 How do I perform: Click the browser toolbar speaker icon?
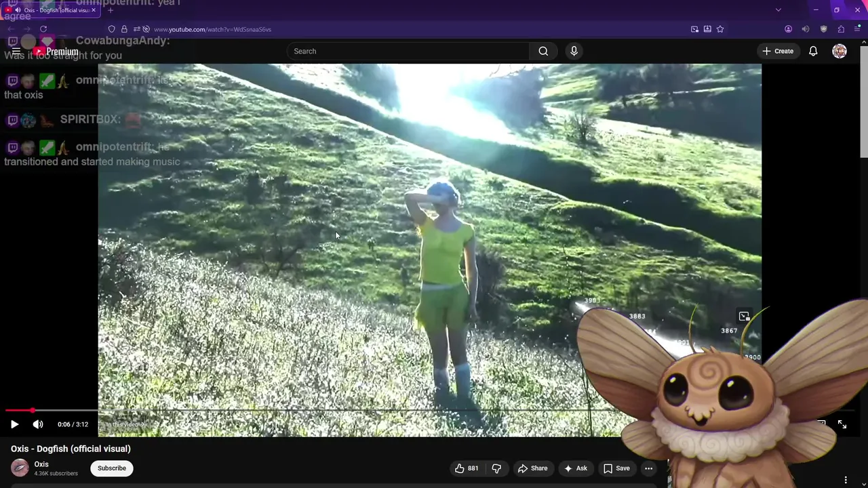tap(806, 29)
